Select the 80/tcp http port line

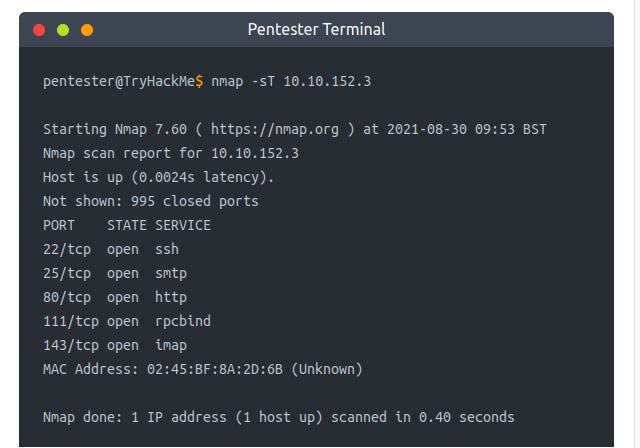point(115,298)
